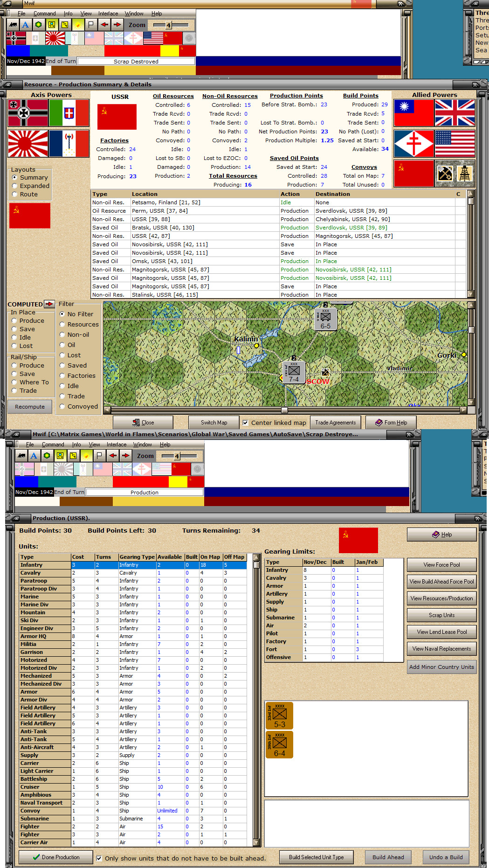Click Build Selected Unit Type button
The image size is (489, 868).
click(317, 857)
